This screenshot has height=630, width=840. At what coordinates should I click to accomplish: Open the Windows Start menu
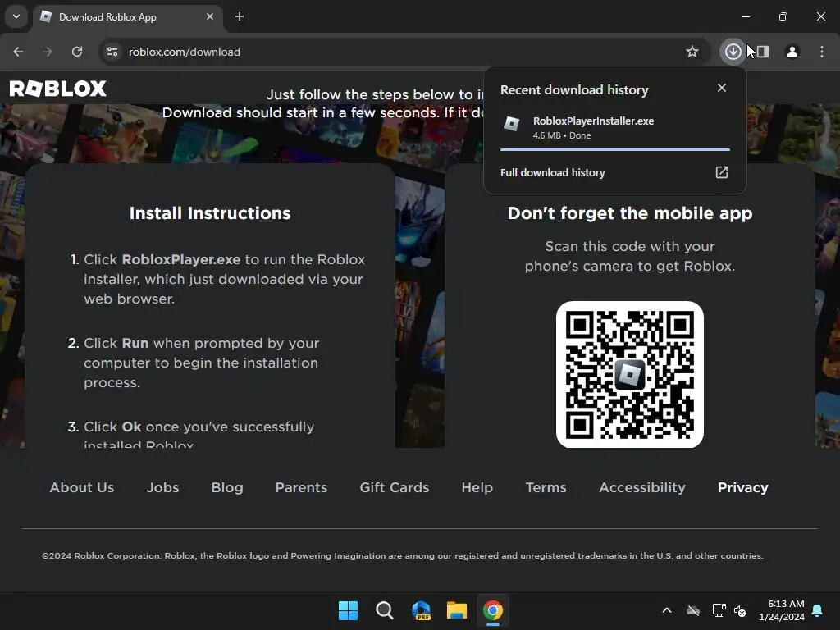coord(348,610)
